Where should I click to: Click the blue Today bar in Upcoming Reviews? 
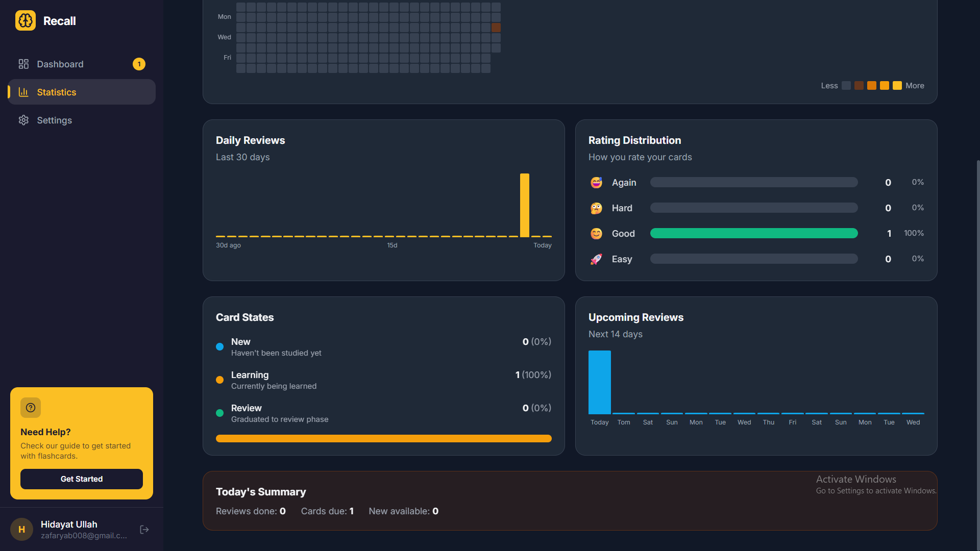coord(599,382)
